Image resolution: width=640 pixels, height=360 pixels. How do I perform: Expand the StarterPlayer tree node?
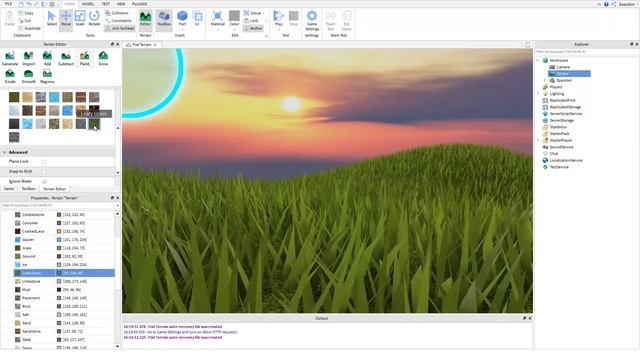click(538, 140)
